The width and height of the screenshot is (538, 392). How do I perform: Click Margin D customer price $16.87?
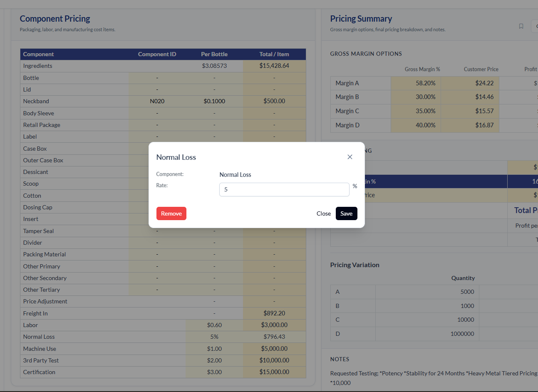[x=484, y=125]
